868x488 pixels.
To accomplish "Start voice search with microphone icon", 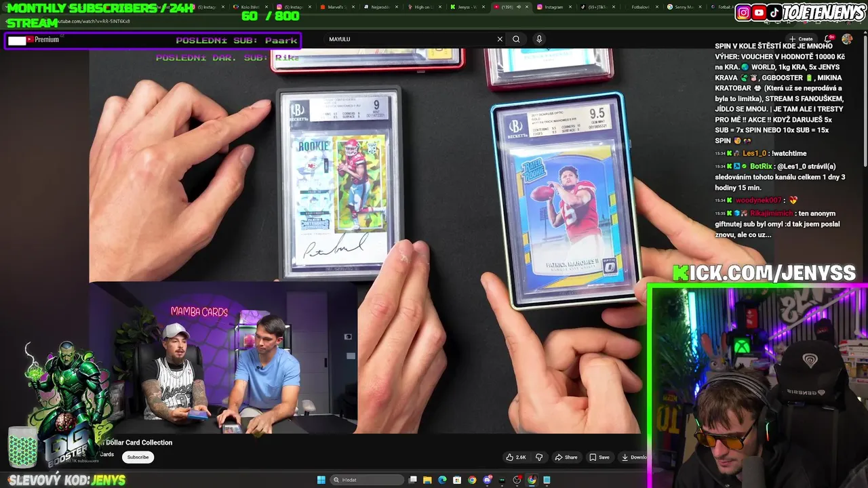I will [539, 39].
